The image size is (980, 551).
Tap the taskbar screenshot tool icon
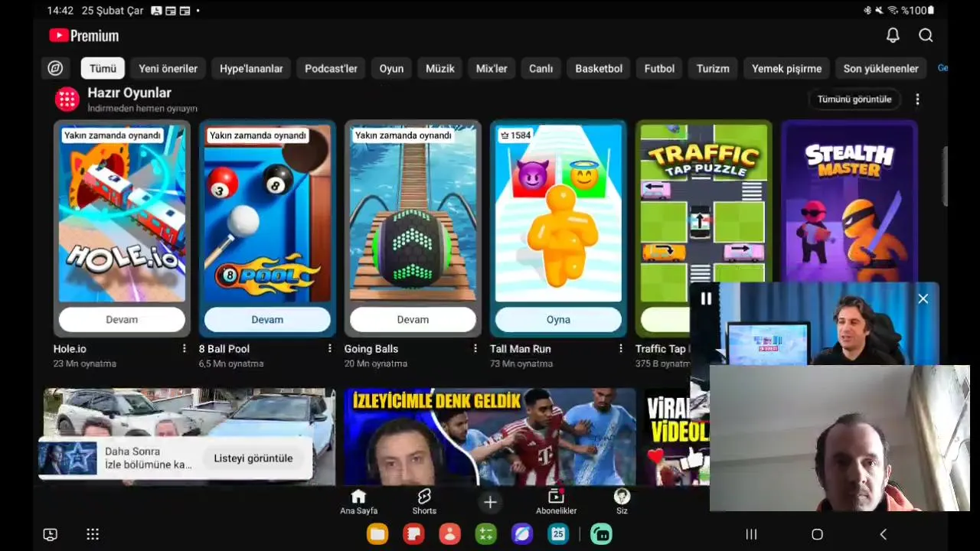[x=51, y=534]
